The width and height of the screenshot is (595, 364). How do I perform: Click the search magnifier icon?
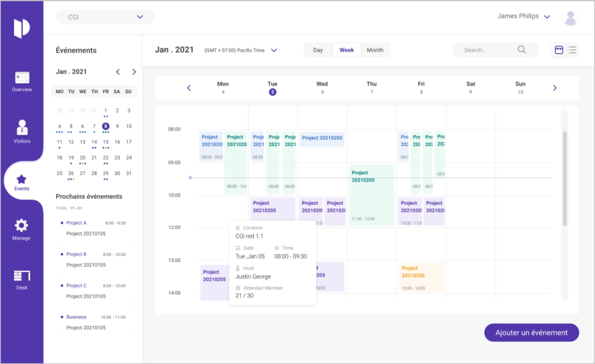(522, 50)
